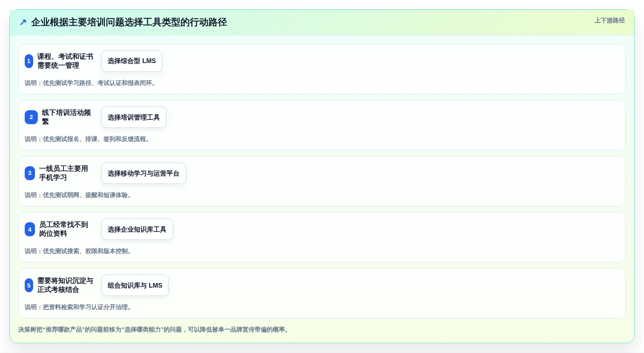Image resolution: width=644 pixels, height=353 pixels.
Task: Click the step 4 number badge
Action: [x=30, y=229]
